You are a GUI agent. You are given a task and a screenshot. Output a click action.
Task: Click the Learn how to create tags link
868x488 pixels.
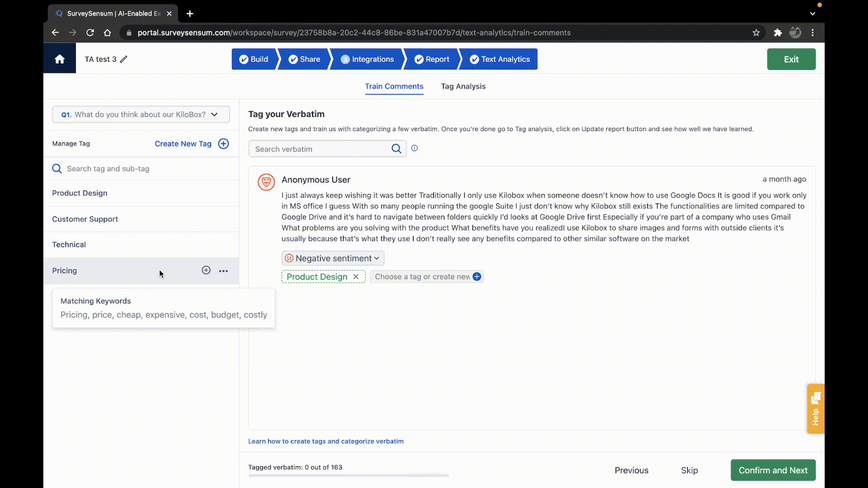[325, 441]
